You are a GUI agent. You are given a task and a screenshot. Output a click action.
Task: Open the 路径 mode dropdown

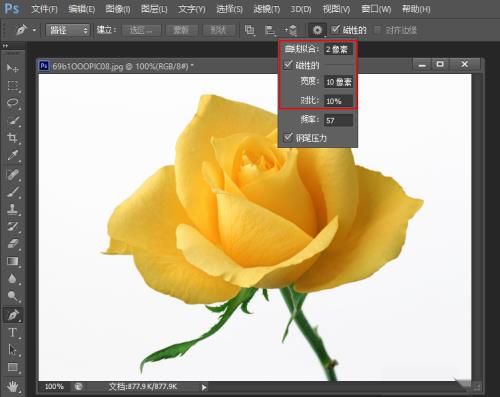click(x=68, y=30)
